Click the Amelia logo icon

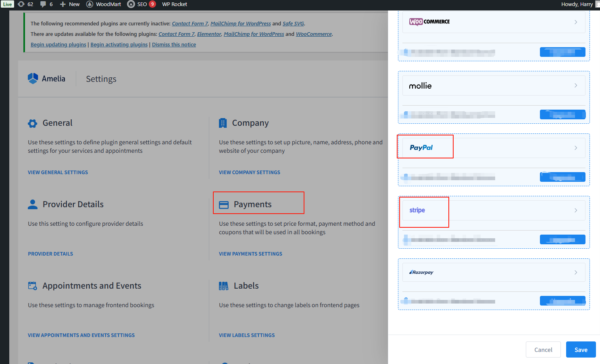pyautogui.click(x=33, y=78)
